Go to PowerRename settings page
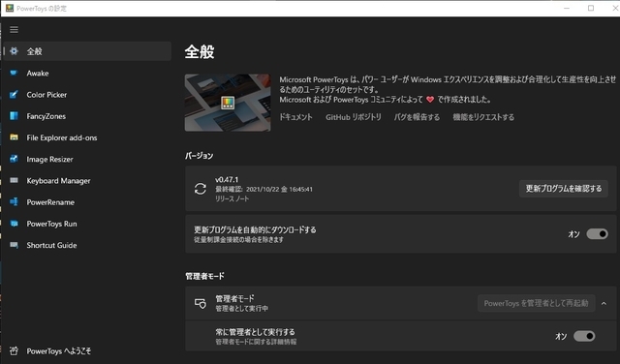Viewport: 620px width, 364px height. click(88, 202)
